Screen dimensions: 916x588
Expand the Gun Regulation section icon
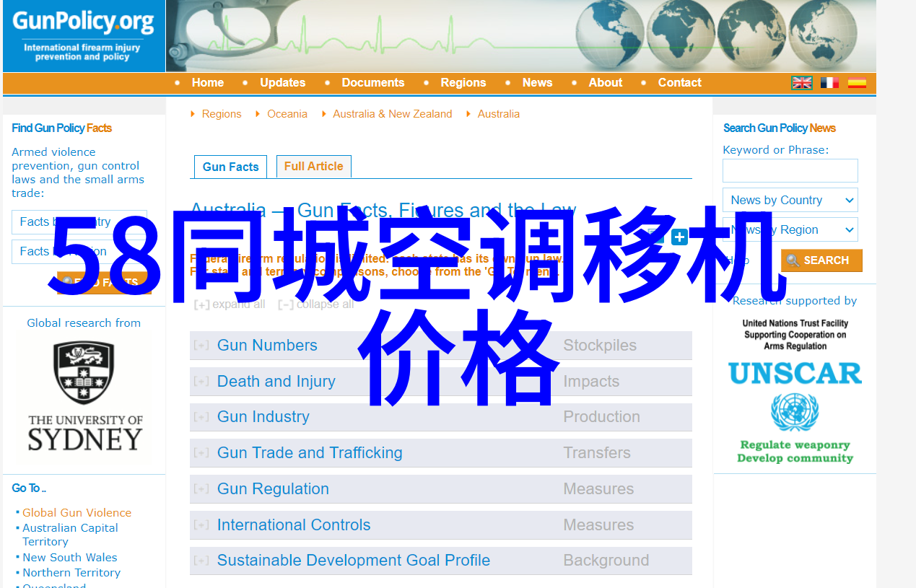(x=201, y=489)
